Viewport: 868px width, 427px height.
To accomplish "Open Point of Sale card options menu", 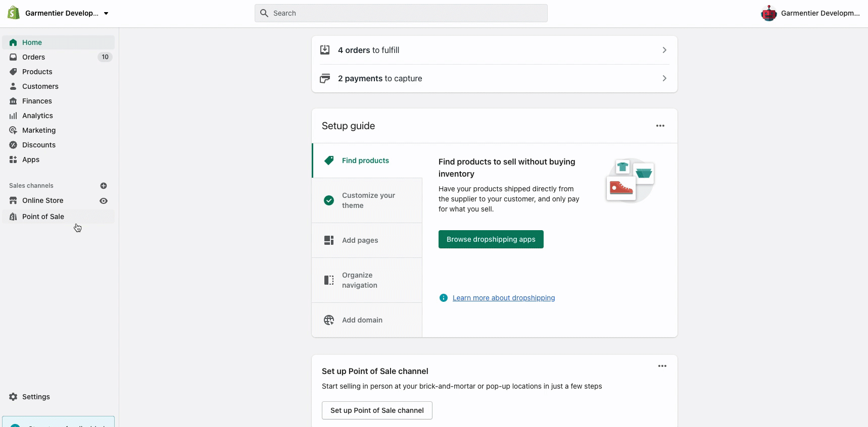I will tap(662, 366).
